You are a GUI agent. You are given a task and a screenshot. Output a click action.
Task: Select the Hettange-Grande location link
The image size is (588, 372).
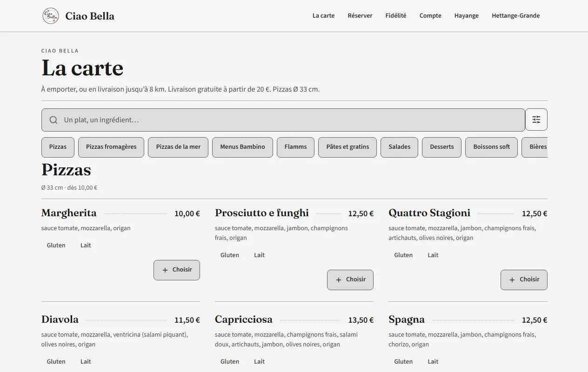pyautogui.click(x=516, y=15)
